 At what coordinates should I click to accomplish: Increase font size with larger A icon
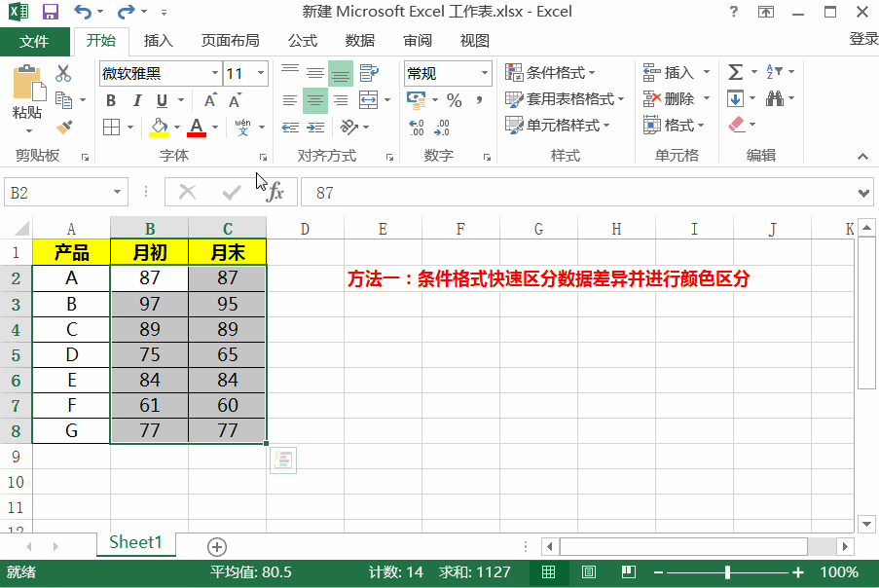coord(210,99)
